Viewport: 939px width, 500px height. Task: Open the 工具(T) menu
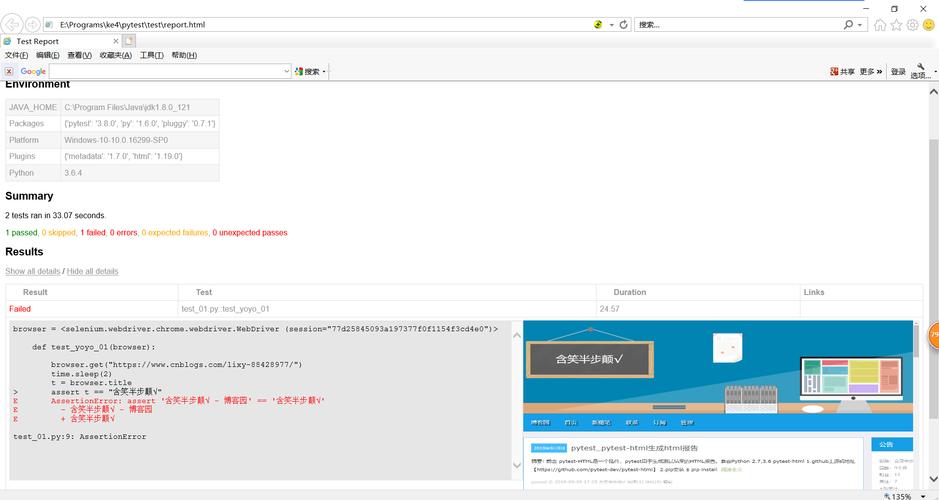point(151,56)
